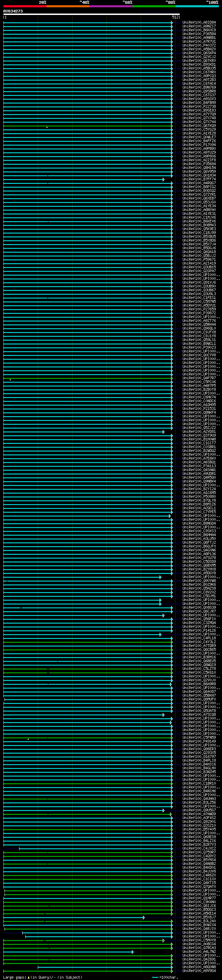
Task: Select hit label UniRef100_Q5AZS8
Action: coord(199,588)
